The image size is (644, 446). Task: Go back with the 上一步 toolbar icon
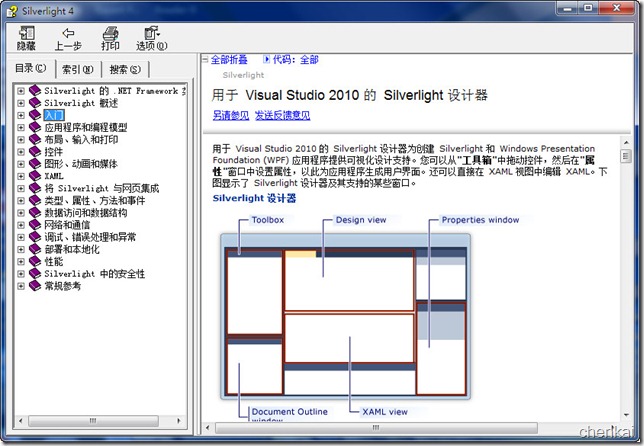pos(68,38)
